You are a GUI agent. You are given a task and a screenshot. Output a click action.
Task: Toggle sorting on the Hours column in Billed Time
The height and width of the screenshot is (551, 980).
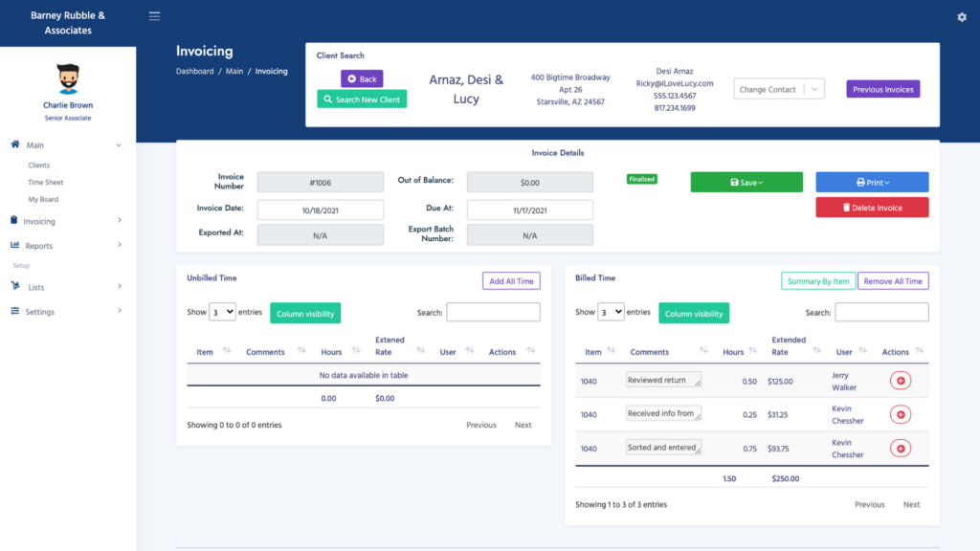755,351
